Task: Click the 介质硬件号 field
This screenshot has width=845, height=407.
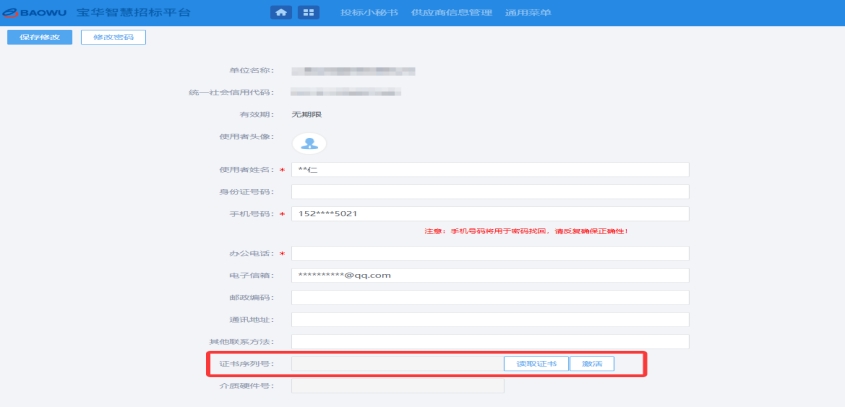Action: 398,385
